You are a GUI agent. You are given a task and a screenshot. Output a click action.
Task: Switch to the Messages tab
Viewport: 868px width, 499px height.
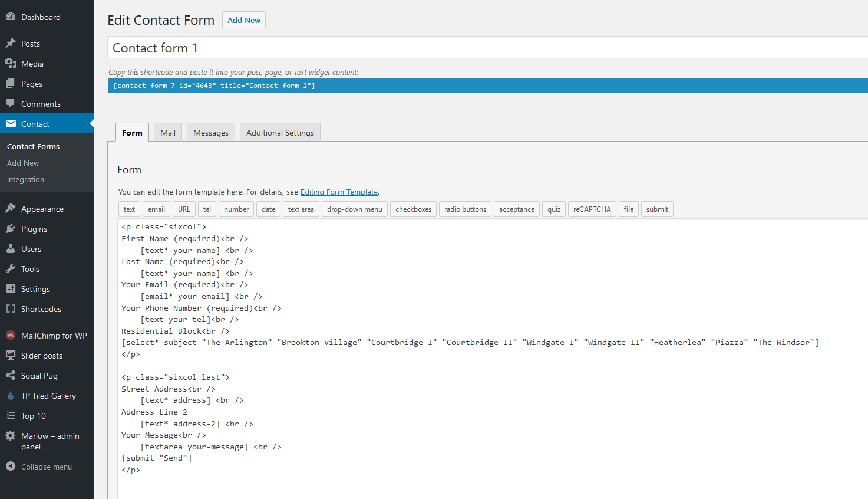(211, 133)
